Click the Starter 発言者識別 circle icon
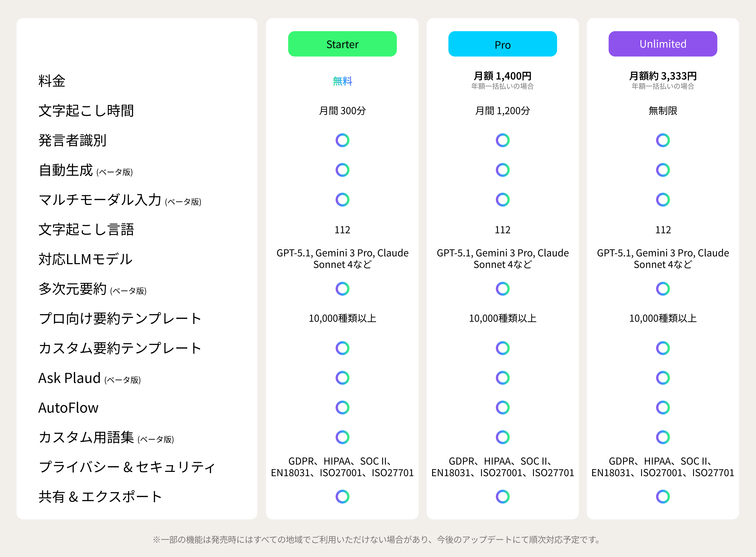756x557 pixels. pos(342,140)
